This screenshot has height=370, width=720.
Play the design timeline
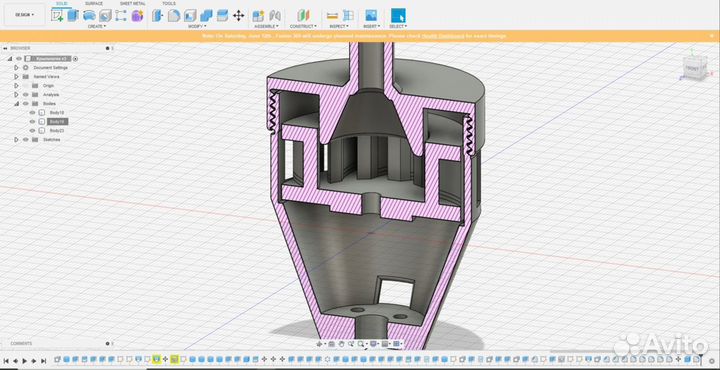click(25, 361)
